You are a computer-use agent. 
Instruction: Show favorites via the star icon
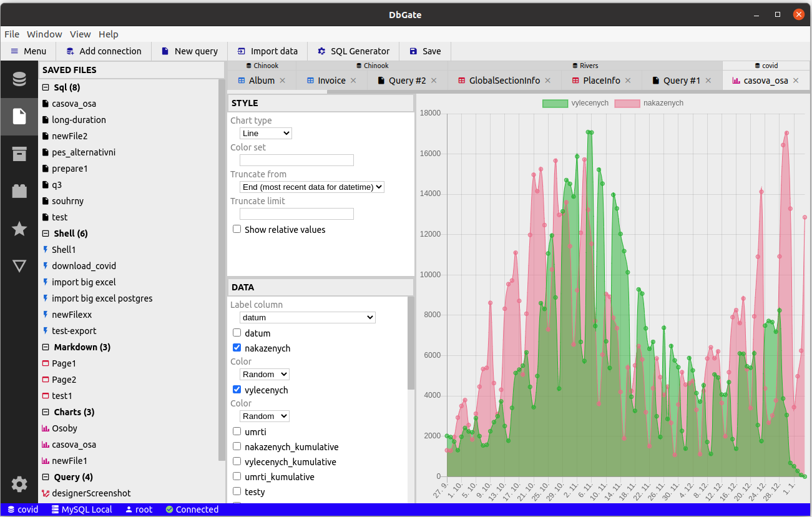tap(19, 229)
